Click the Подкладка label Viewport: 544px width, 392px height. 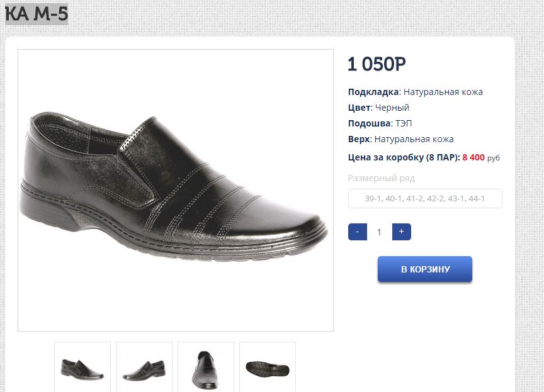pos(373,92)
